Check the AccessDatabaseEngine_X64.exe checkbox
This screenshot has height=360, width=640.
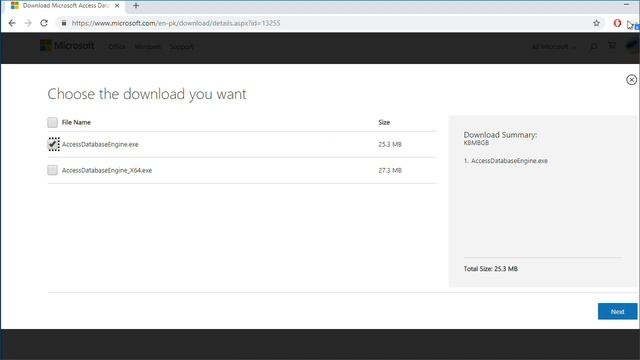pyautogui.click(x=52, y=170)
